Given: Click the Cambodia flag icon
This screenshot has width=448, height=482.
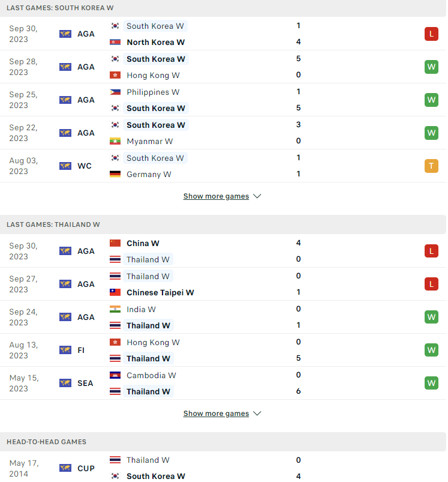Looking at the screenshot, I should click(x=115, y=375).
